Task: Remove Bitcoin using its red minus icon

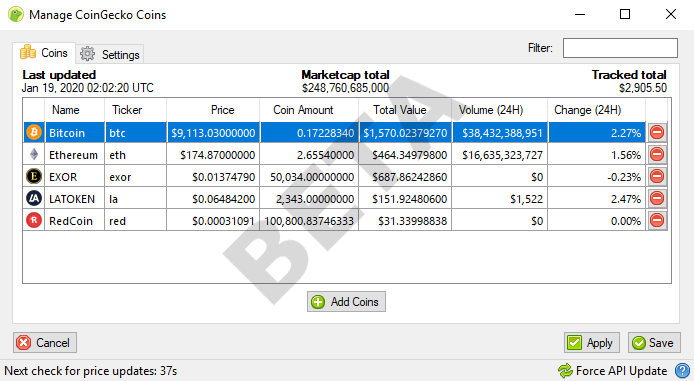Action: tap(657, 132)
